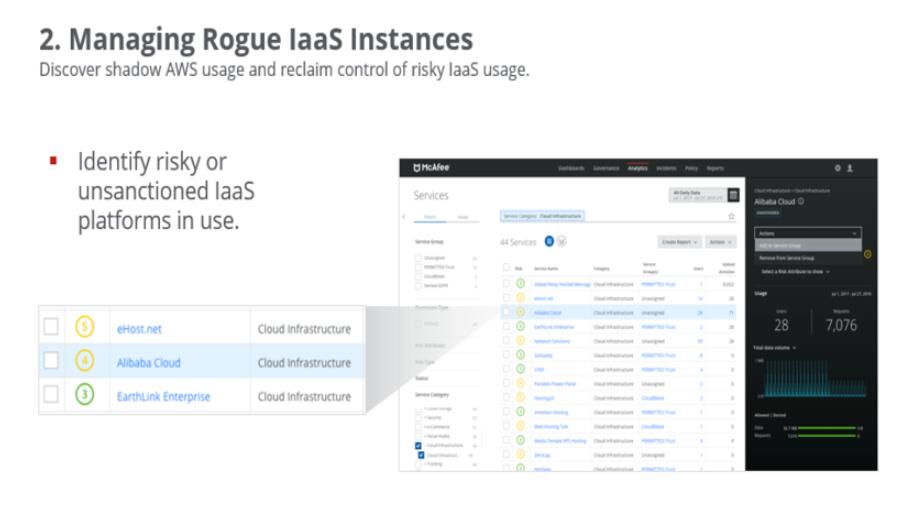Expand the Service Category filter section
Image resolution: width=915 pixels, height=517 pixels.
pyautogui.click(x=432, y=395)
